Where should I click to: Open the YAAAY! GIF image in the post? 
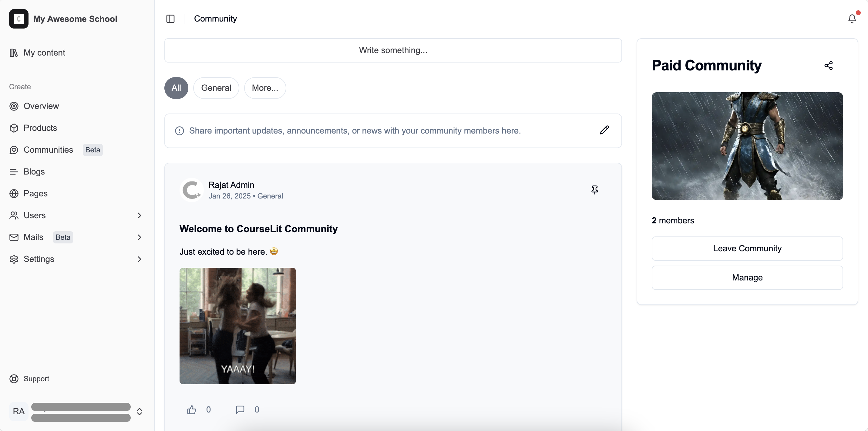tap(237, 326)
